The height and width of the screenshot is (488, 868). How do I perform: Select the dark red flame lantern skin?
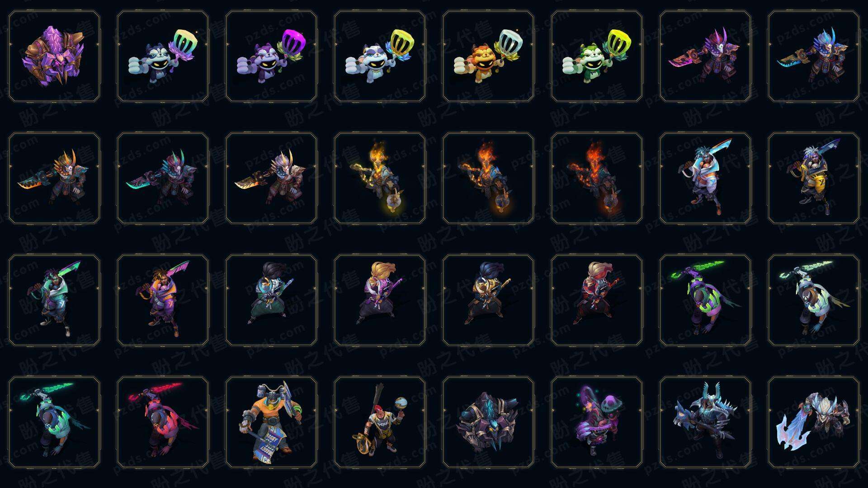[597, 178]
